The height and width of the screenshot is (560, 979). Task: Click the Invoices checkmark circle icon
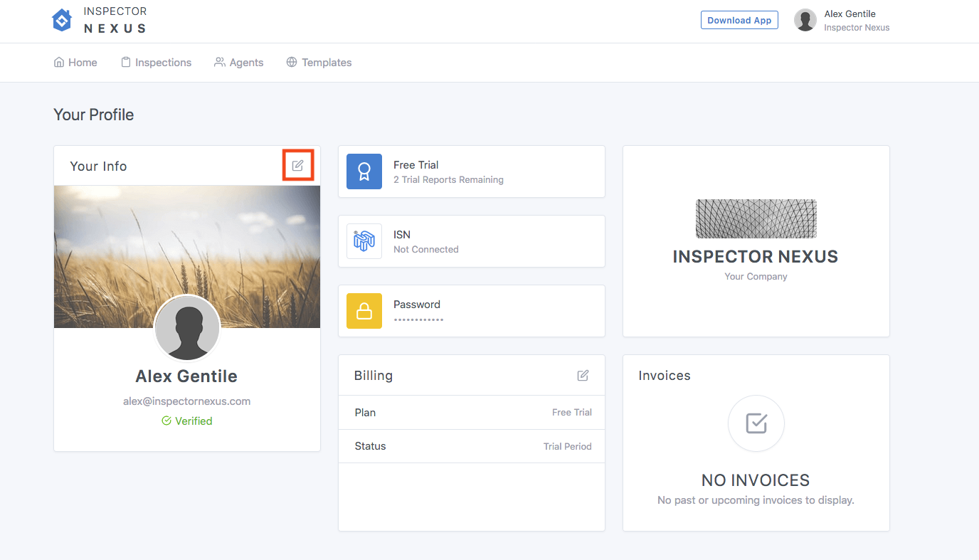click(756, 424)
